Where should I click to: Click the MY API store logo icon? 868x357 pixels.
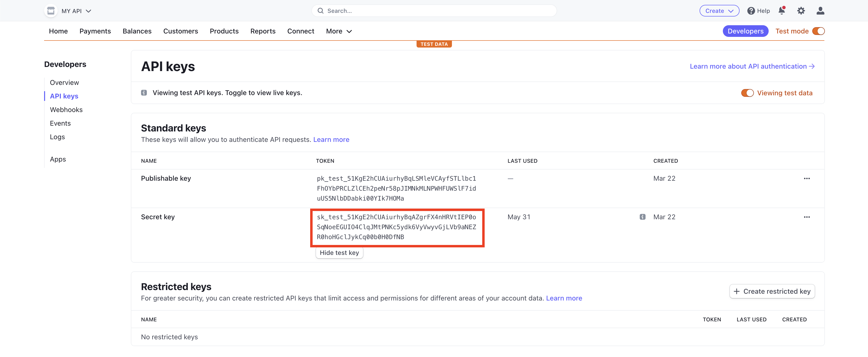click(51, 11)
